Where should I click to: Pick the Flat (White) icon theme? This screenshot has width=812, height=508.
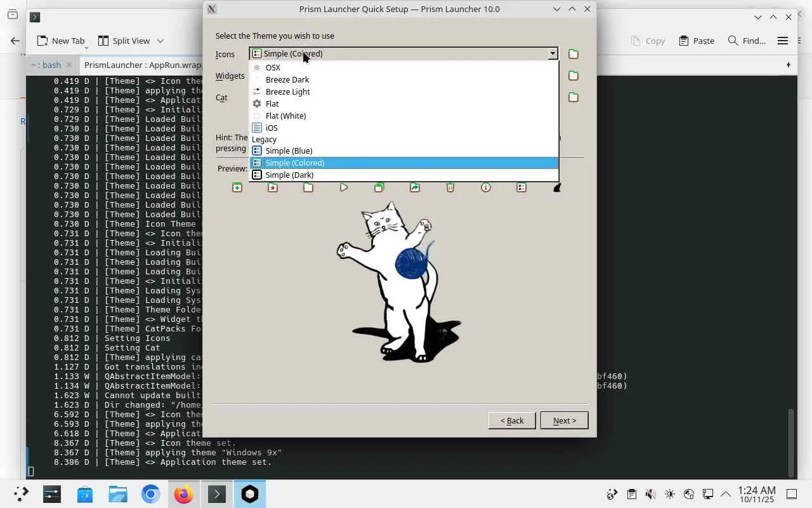403,116
